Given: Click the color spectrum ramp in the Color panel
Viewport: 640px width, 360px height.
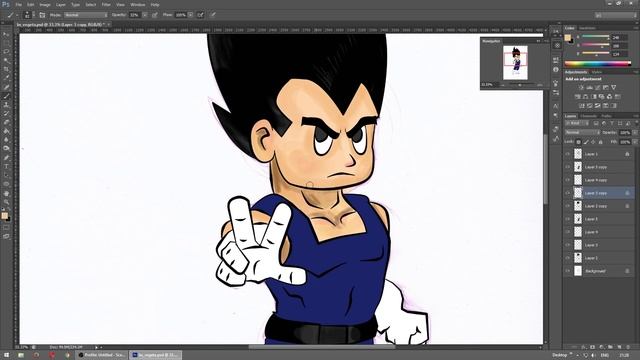Looking at the screenshot, I should point(598,64).
